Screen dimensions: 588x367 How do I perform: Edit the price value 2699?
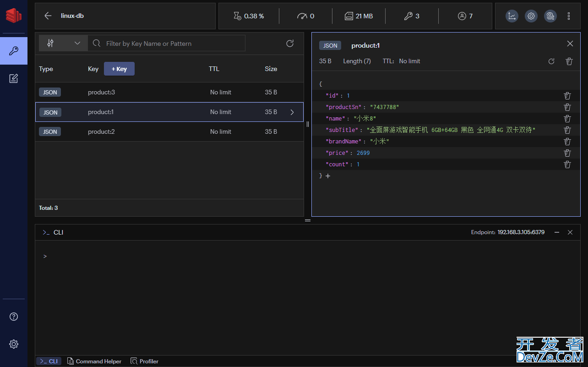point(363,153)
